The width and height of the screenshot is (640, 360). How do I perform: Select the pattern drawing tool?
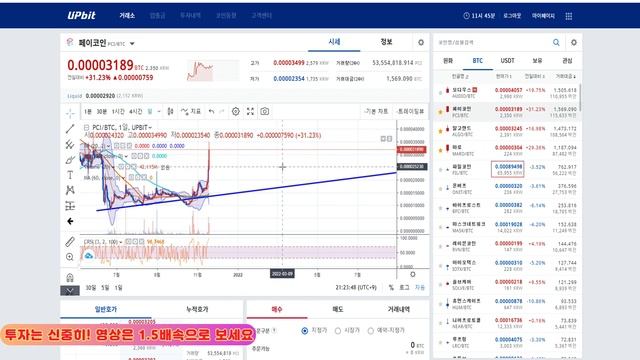70,190
